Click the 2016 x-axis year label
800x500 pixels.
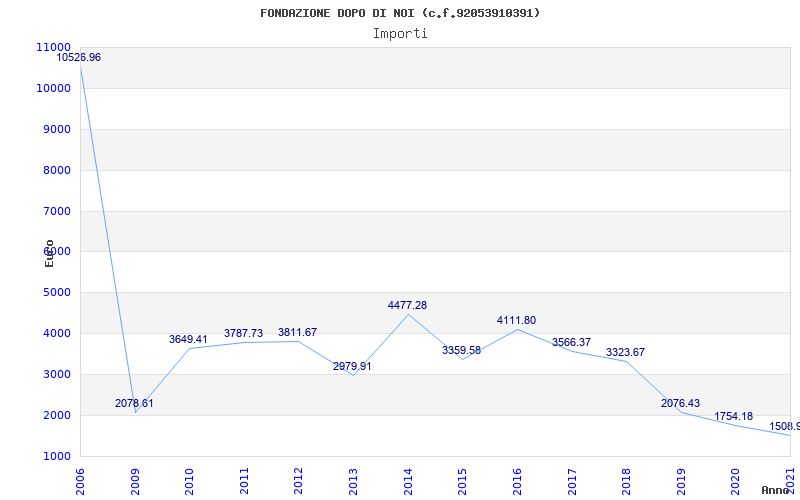tap(517, 481)
